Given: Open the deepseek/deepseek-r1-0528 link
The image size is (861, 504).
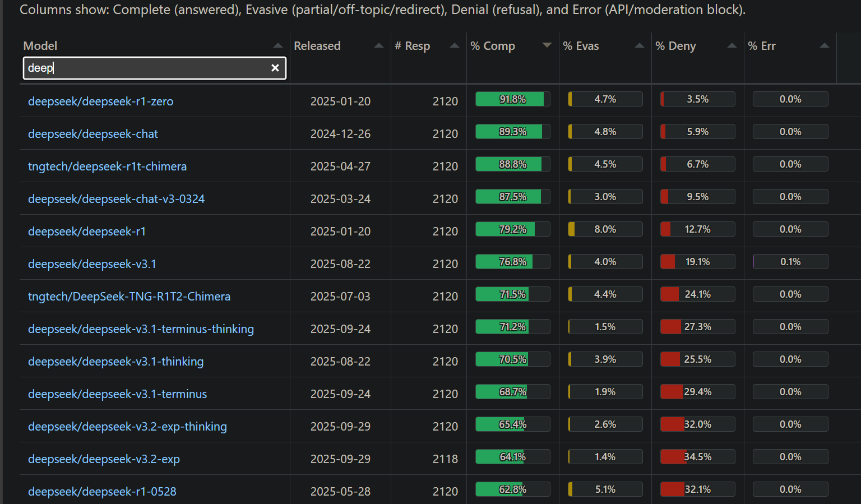Looking at the screenshot, I should tap(103, 492).
